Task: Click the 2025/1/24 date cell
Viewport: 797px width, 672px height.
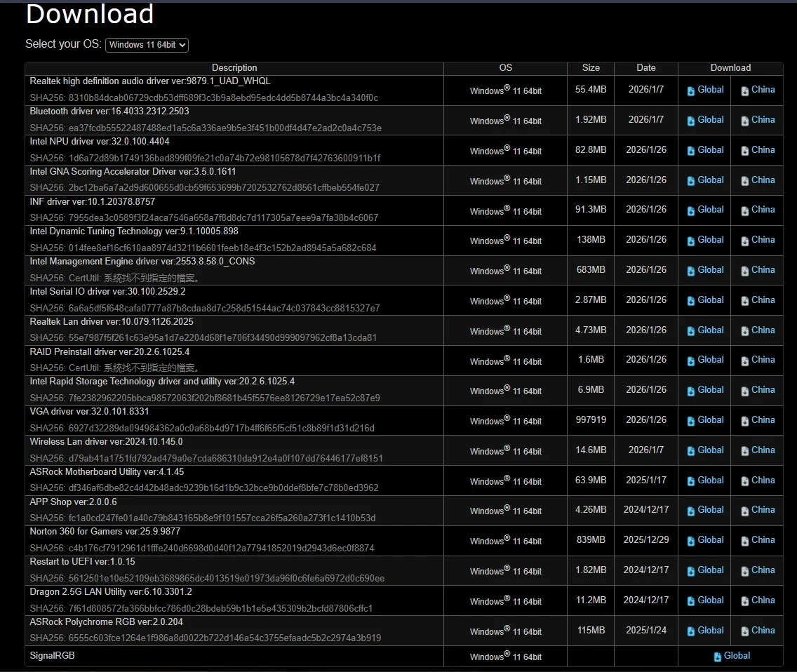Action: [646, 630]
